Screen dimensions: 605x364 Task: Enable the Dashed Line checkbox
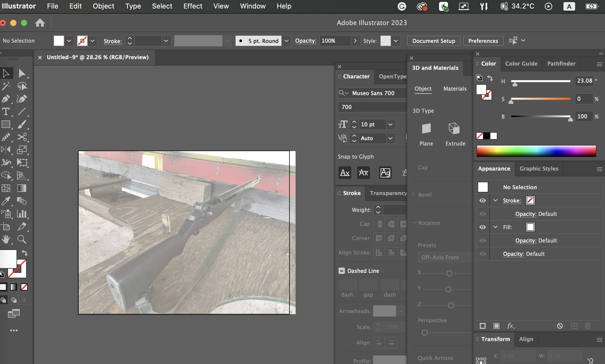tap(342, 271)
